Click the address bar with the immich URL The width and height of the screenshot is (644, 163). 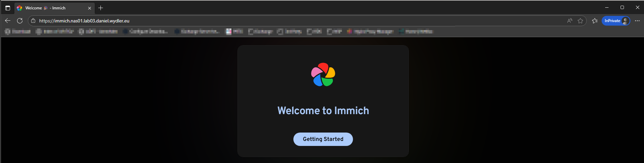pyautogui.click(x=234, y=21)
